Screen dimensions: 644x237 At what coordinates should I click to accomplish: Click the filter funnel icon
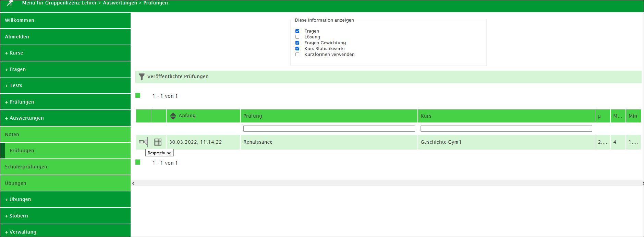[142, 77]
